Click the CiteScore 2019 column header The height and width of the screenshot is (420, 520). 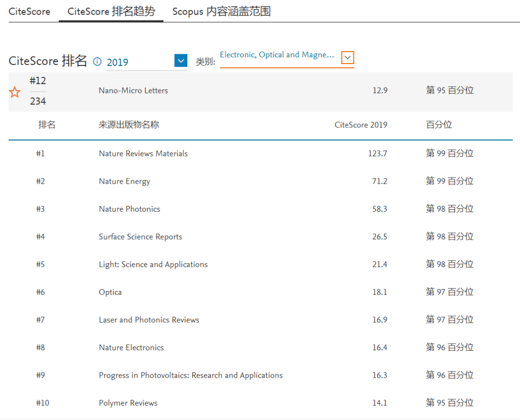click(361, 125)
